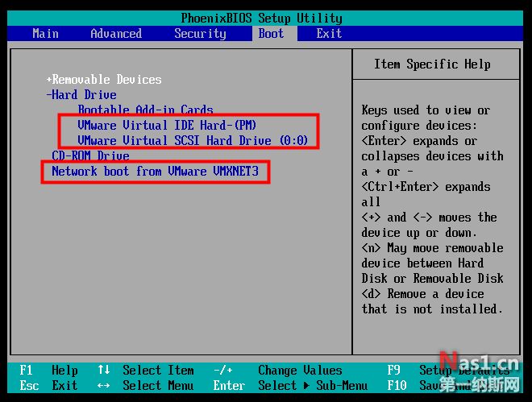Click '<Ctrl+Enter> expands' help text
Screen dimensions: 532x402
(x=426, y=187)
